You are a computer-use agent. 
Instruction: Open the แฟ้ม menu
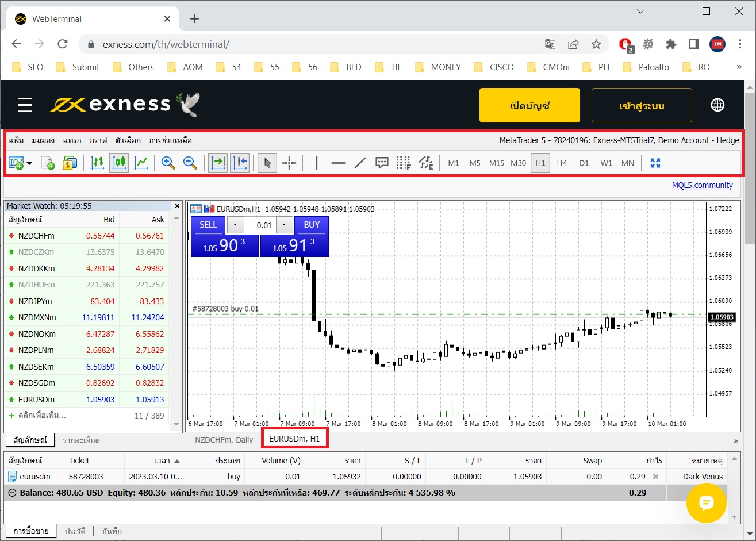pyautogui.click(x=17, y=140)
